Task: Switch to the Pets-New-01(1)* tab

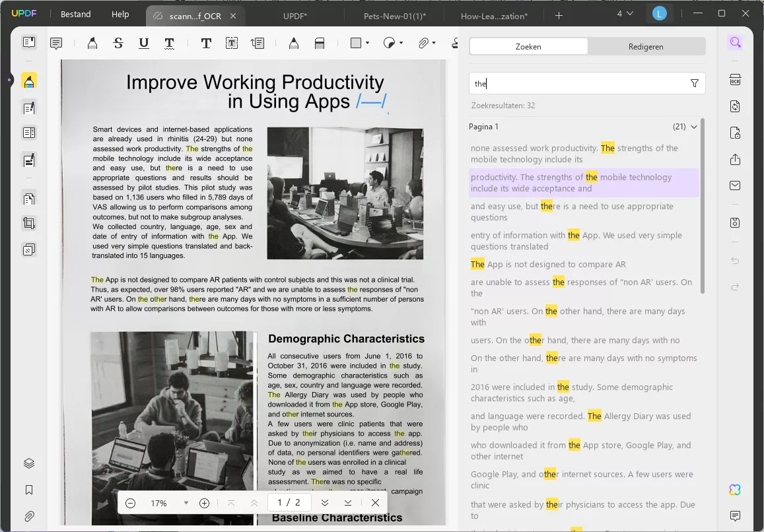Action: pos(394,15)
